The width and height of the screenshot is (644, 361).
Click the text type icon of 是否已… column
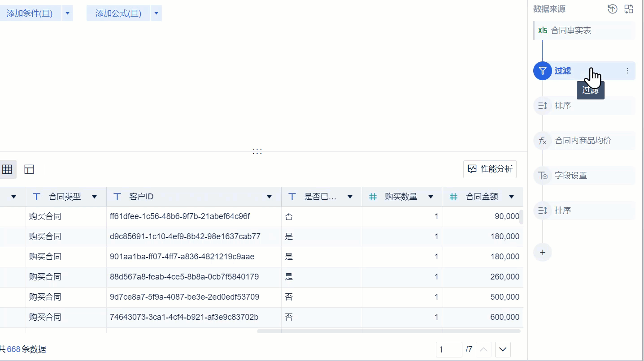[292, 197]
